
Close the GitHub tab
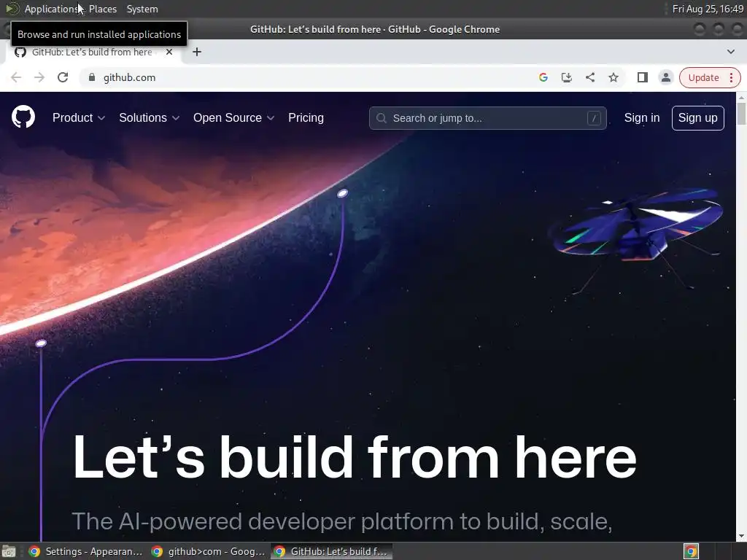169,52
